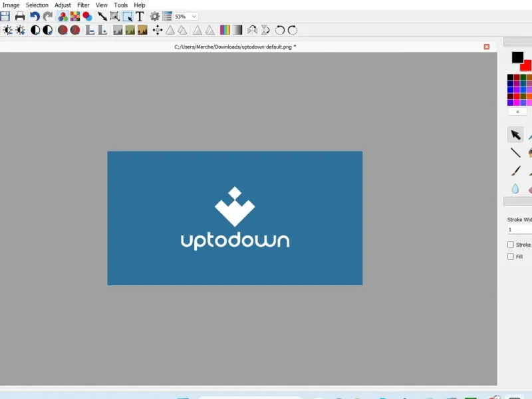This screenshot has width=532, height=399.
Task: Click the grey L icon with plus
Action: coord(102,30)
